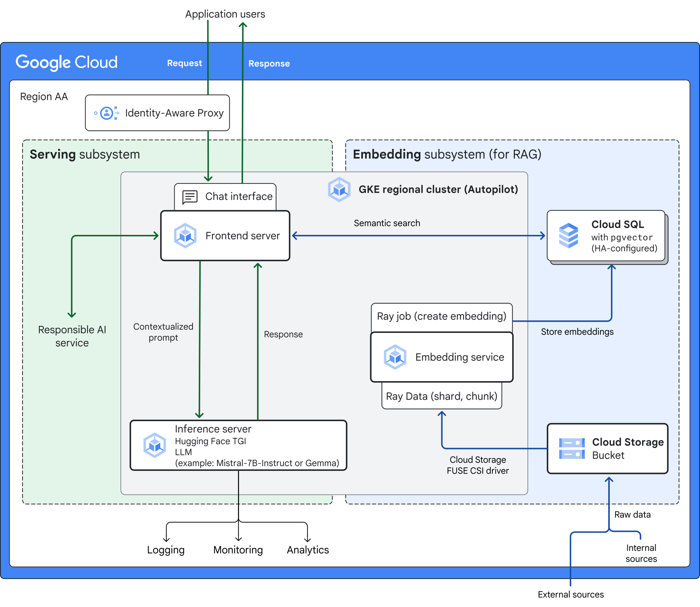Click the Identity-Aware Proxy icon
Viewport: 700px width, 607px height.
pyautogui.click(x=107, y=113)
